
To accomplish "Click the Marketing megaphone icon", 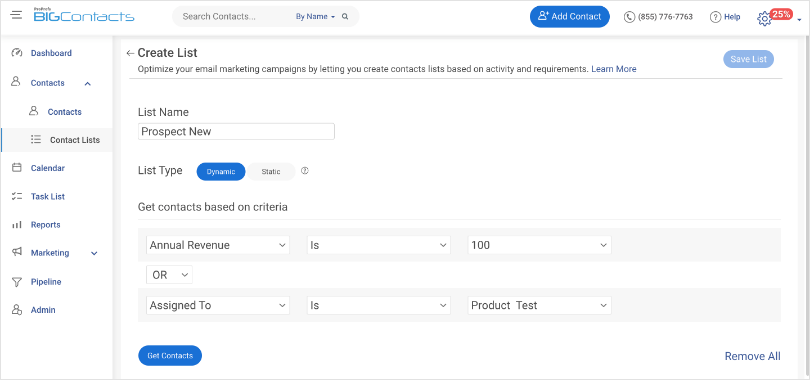I will tap(17, 252).
